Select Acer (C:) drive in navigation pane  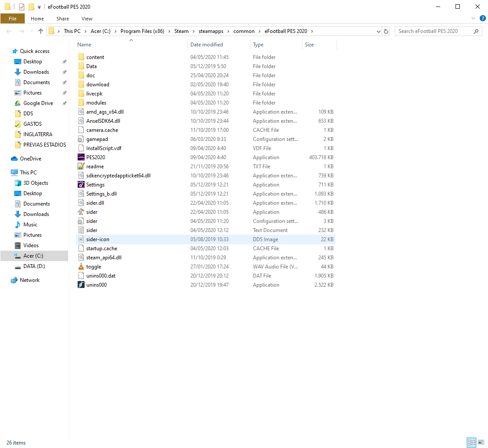[x=34, y=256]
